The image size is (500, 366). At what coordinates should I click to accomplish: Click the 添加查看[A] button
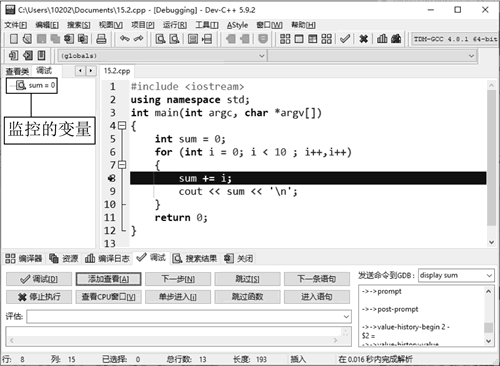[x=108, y=279]
